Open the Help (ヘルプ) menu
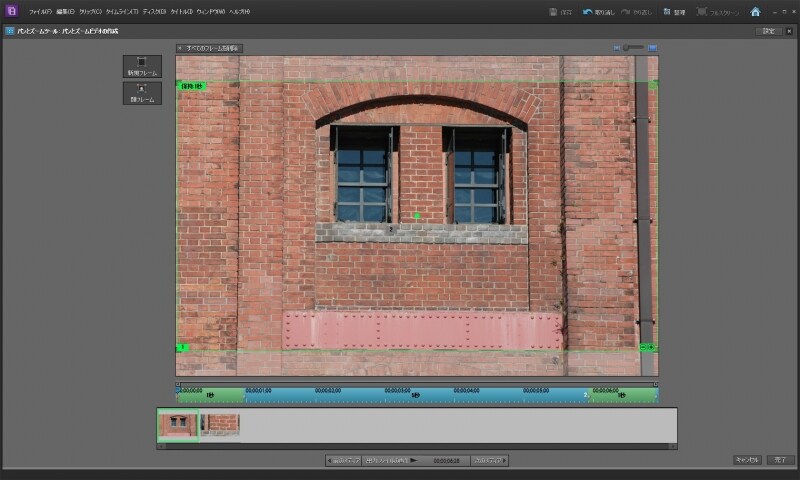Viewport: 800px width, 480px height. tap(239, 11)
